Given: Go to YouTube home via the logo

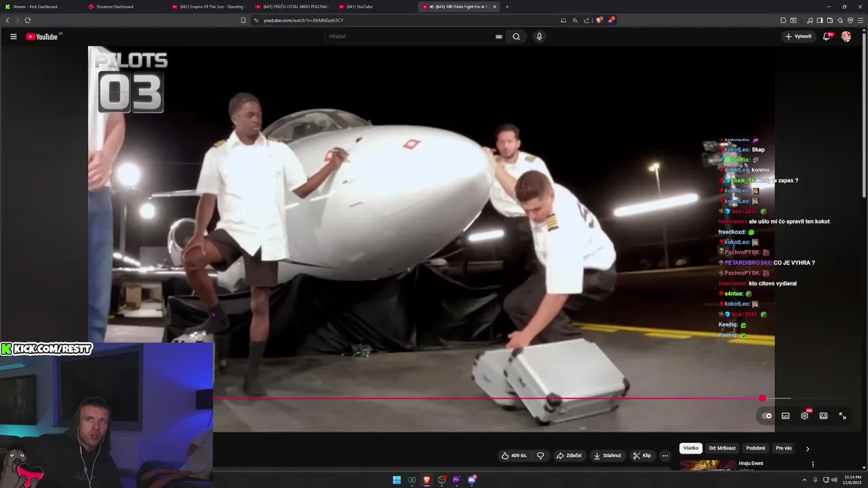Looking at the screenshot, I should [42, 37].
